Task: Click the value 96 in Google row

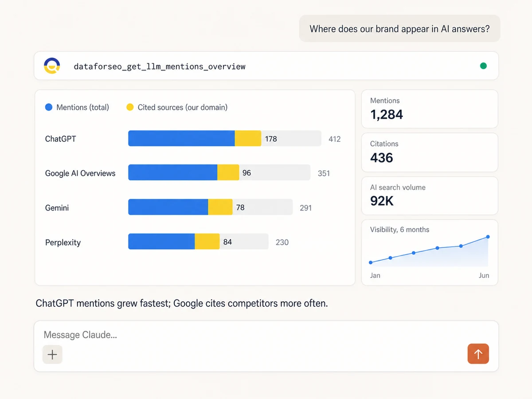Action: [x=246, y=173]
